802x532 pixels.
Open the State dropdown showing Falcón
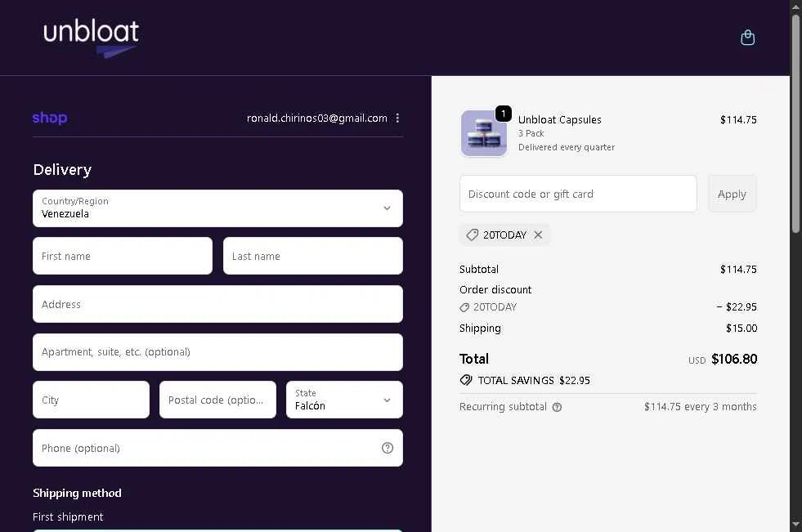click(x=344, y=400)
